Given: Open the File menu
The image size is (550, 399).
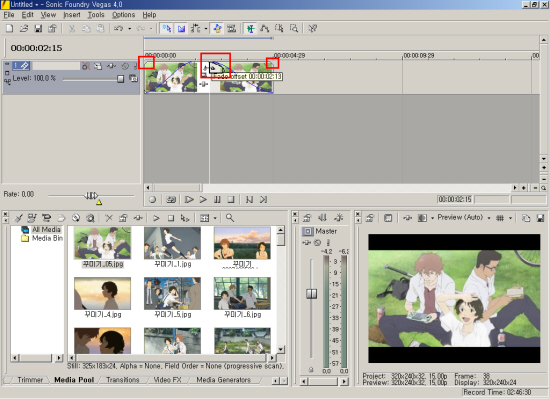Looking at the screenshot, I should (9, 15).
